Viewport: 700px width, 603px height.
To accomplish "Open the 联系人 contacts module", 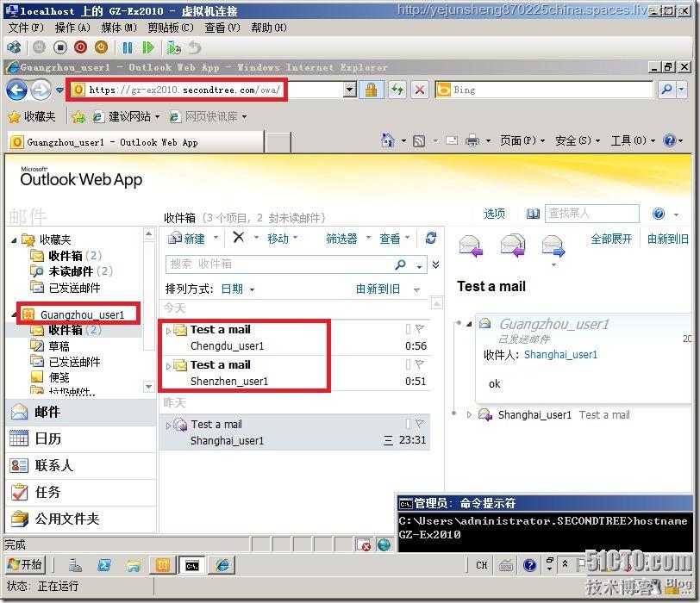I will (x=81, y=466).
